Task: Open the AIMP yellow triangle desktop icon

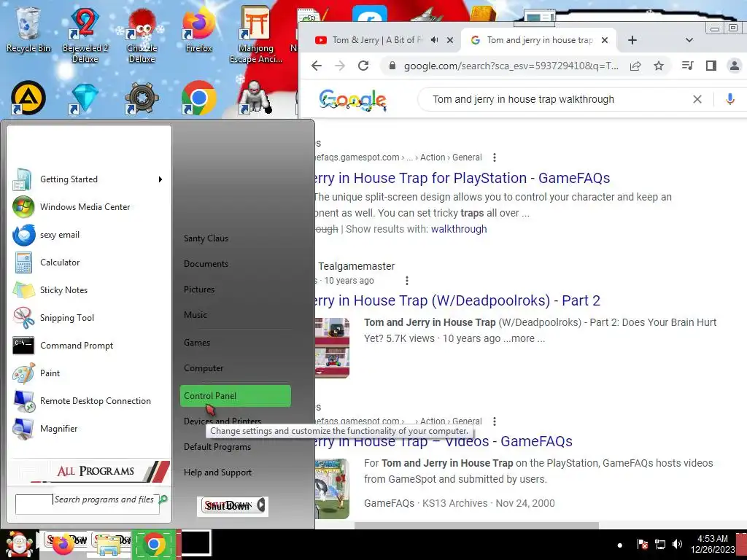Action: (28, 98)
